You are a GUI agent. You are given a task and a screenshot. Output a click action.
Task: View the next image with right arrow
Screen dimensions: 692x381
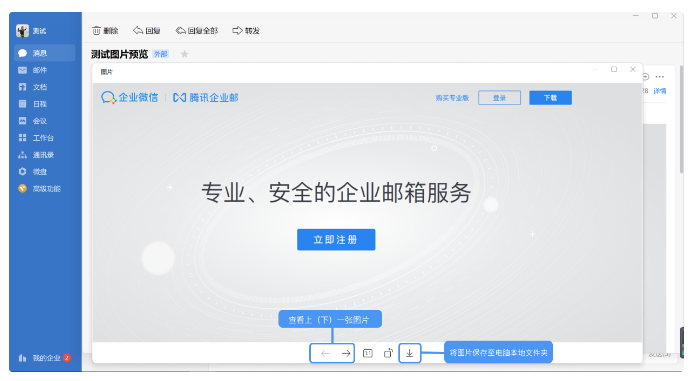[x=346, y=353]
